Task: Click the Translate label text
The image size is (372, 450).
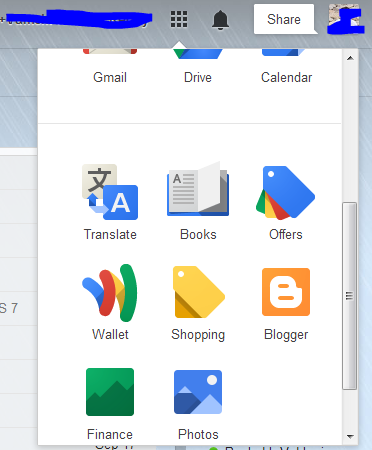Action: [x=110, y=234]
